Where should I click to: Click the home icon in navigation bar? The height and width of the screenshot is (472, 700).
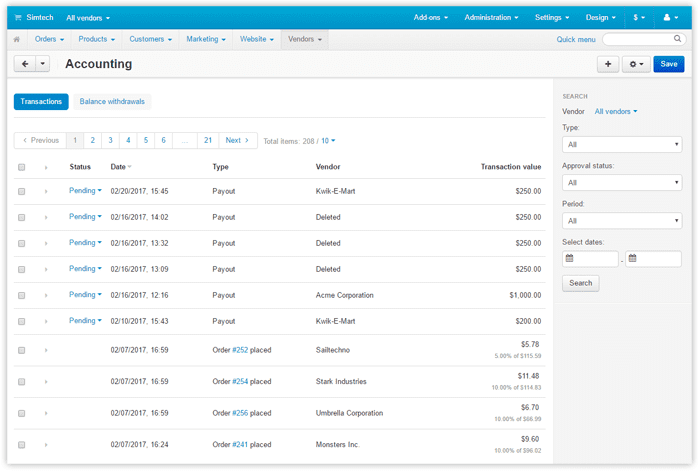(17, 39)
